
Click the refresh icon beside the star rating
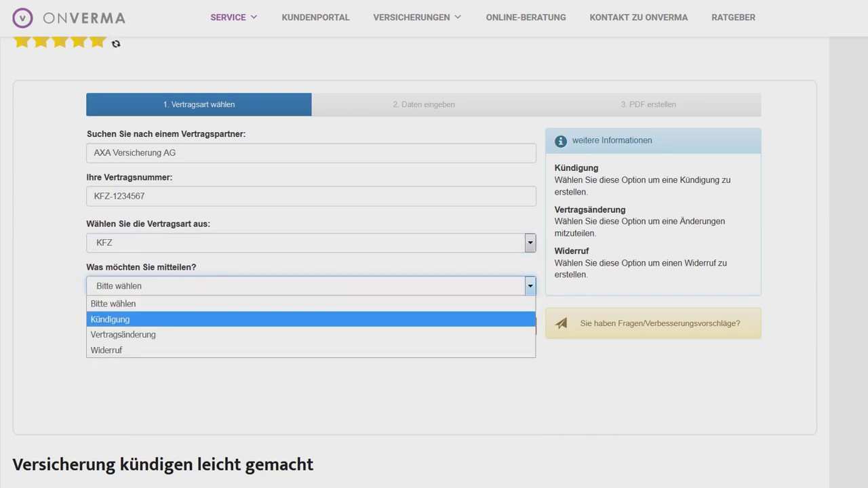coord(116,44)
